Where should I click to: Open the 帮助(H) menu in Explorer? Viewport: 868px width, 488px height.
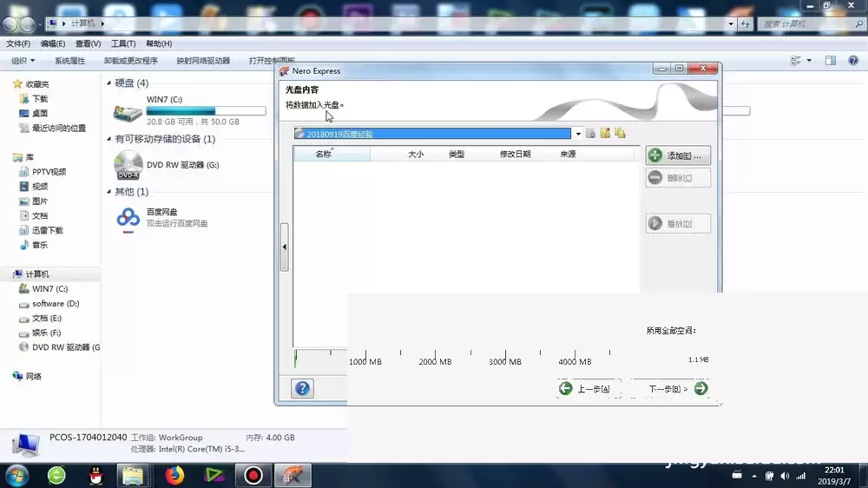point(159,43)
